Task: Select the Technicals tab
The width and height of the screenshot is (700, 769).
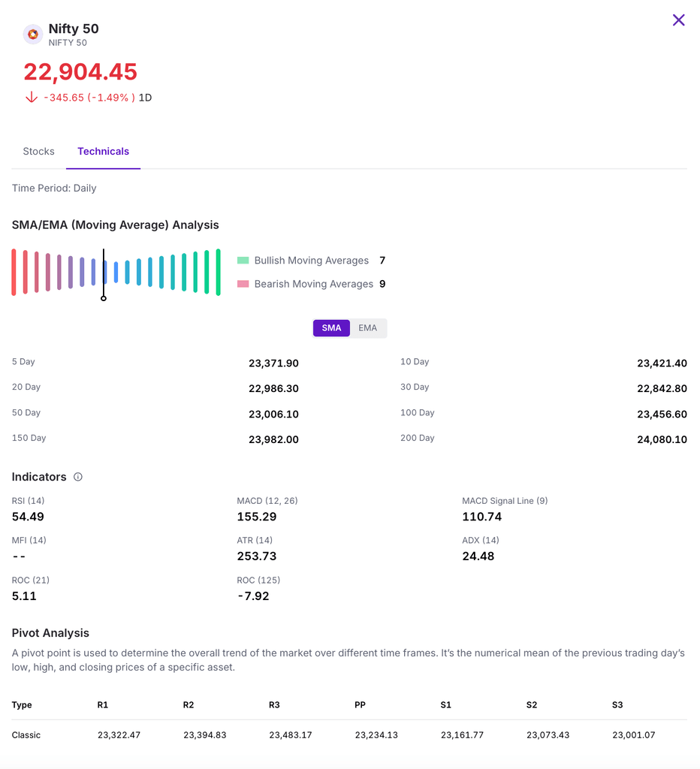Action: (103, 151)
